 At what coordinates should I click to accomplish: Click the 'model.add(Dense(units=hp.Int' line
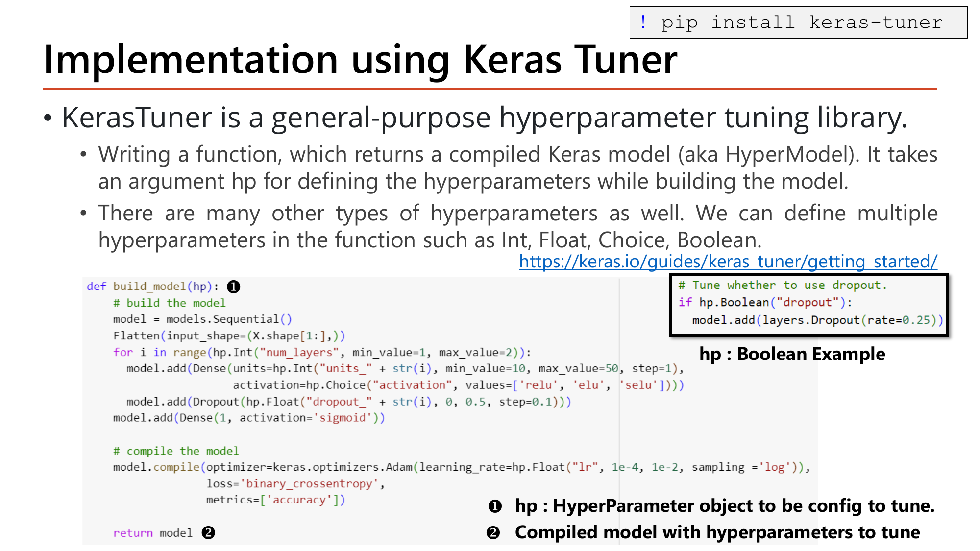click(405, 369)
